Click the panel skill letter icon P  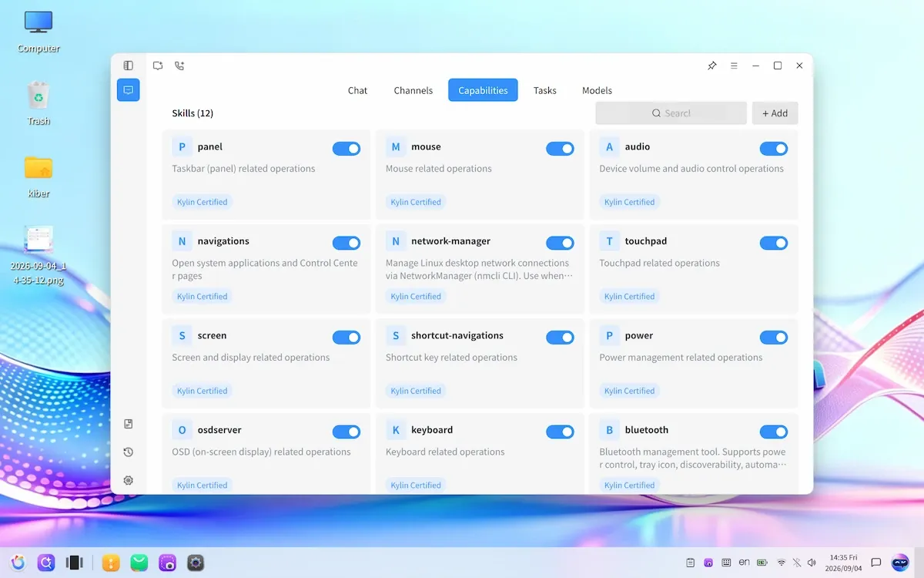182,147
